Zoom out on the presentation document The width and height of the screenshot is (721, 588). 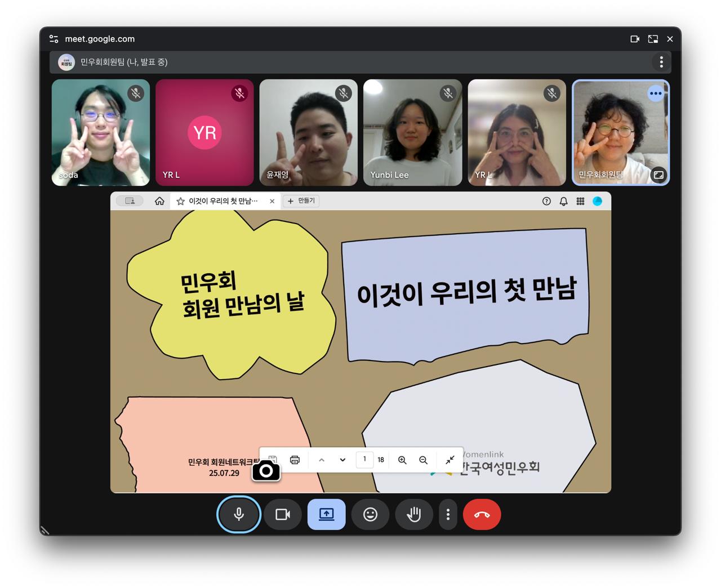pyautogui.click(x=423, y=460)
